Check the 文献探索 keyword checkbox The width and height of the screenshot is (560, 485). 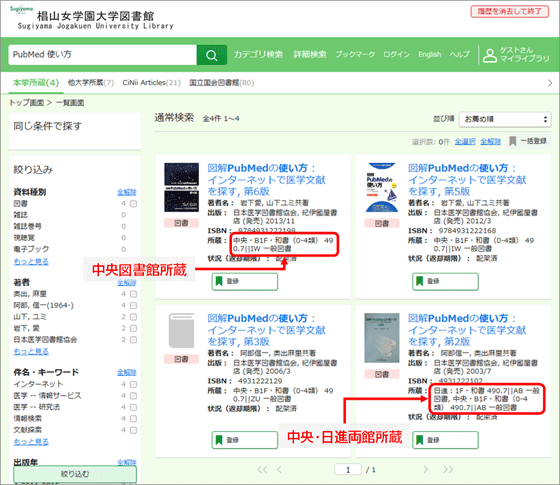point(134,430)
